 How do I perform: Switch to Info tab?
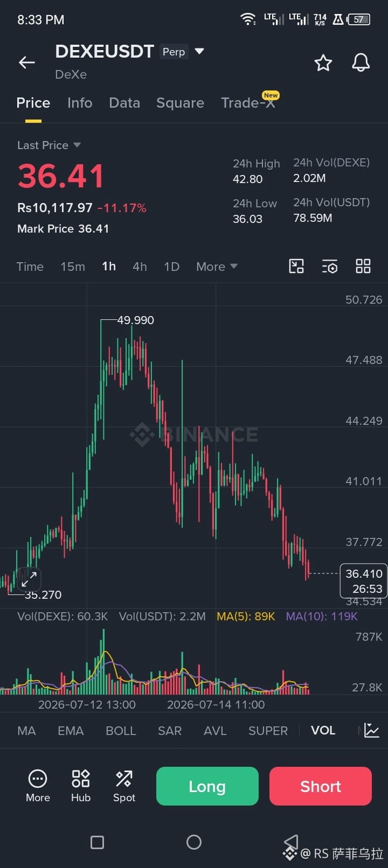click(80, 103)
